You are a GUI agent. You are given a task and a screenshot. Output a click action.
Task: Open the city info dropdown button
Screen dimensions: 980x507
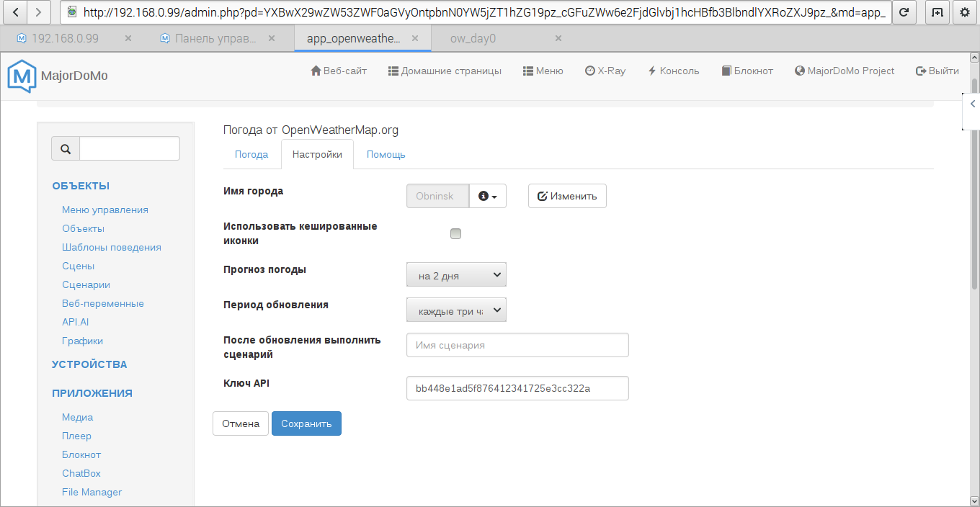tap(488, 196)
